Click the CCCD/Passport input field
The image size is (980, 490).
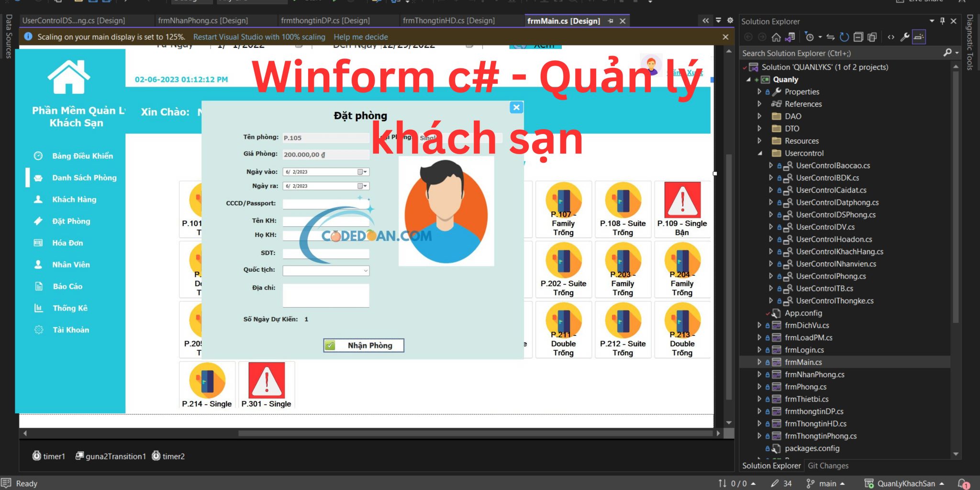point(326,204)
